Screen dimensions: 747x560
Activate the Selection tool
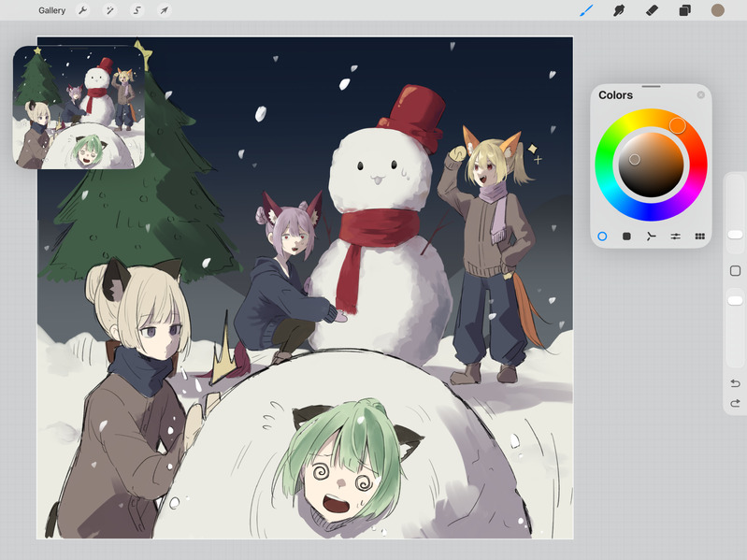pyautogui.click(x=137, y=10)
